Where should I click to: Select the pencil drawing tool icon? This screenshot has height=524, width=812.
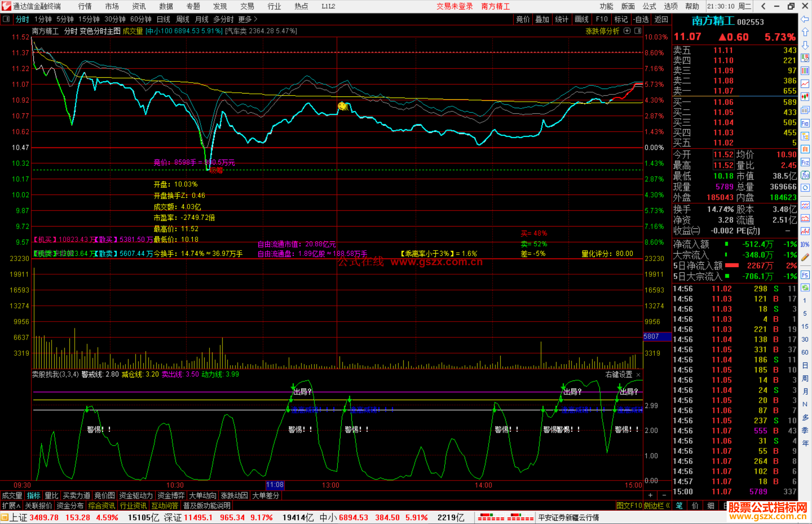pos(805,257)
